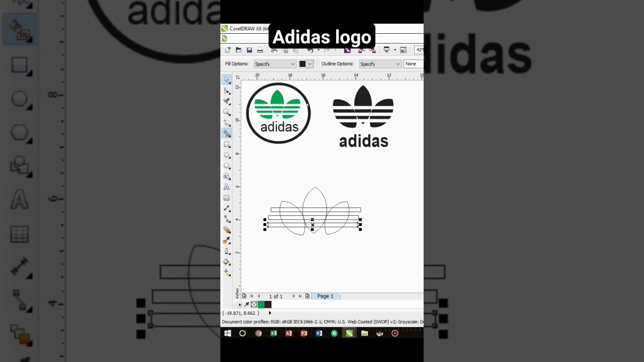Click the Windows Start button

(227, 333)
